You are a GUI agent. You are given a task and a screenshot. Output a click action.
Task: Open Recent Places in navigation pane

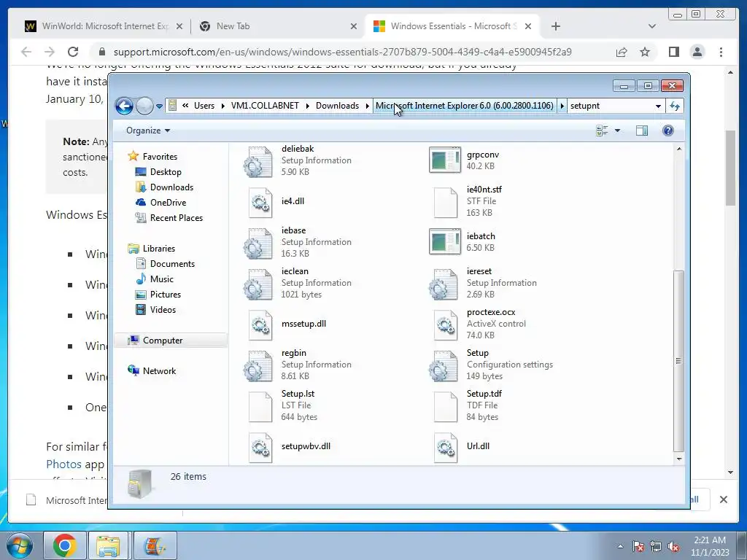click(177, 217)
